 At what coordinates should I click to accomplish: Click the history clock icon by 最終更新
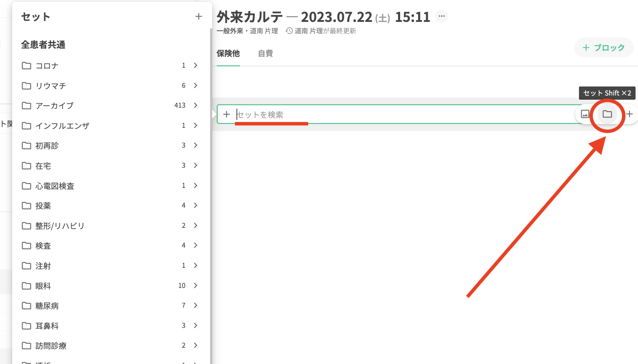(289, 31)
